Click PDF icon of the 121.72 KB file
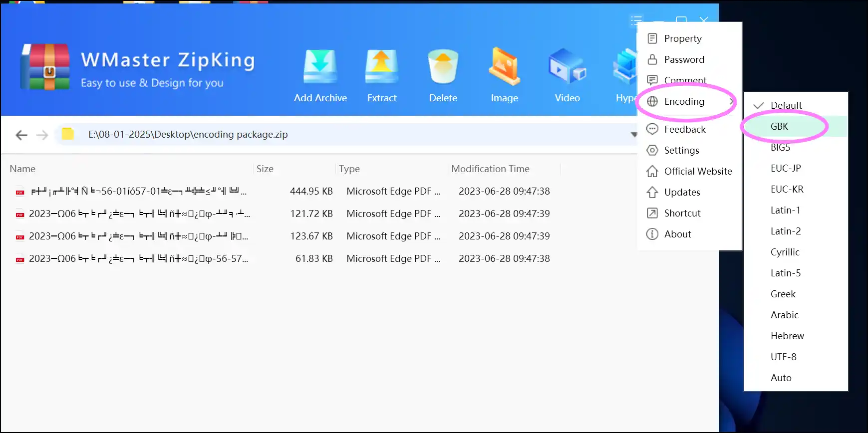 coord(20,214)
